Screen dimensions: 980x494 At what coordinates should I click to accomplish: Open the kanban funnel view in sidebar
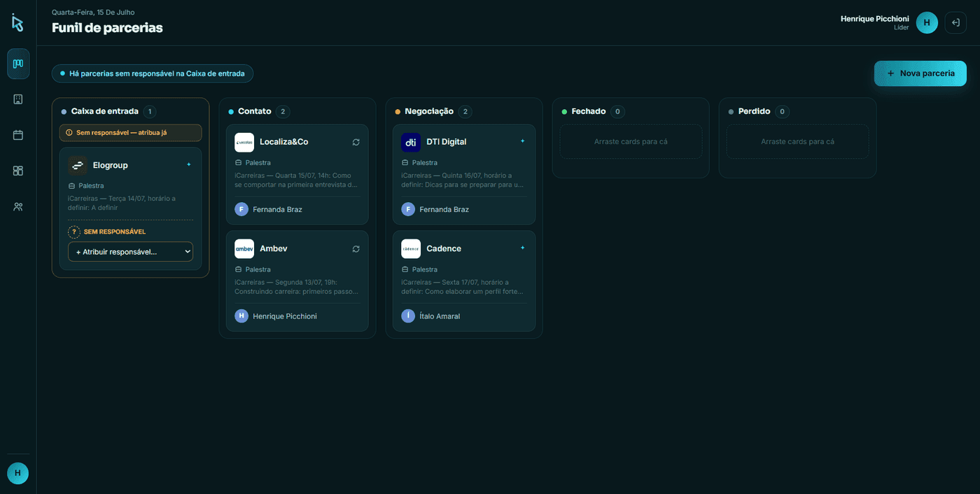click(18, 64)
